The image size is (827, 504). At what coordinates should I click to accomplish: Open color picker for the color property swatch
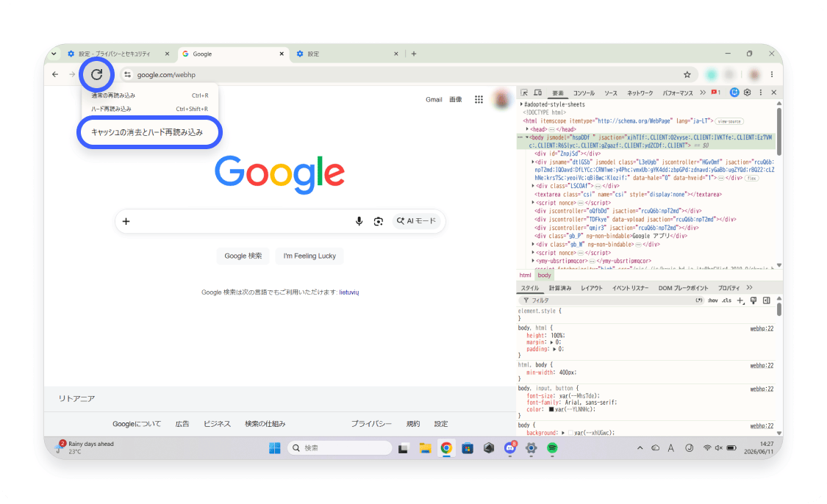[x=551, y=409]
